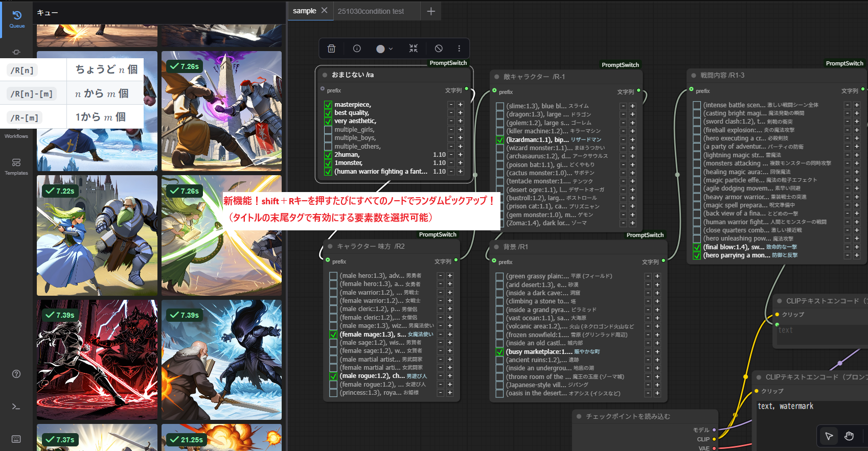Uncheck the masterpiece prompt checkbox
This screenshot has height=451, width=868.
(328, 105)
